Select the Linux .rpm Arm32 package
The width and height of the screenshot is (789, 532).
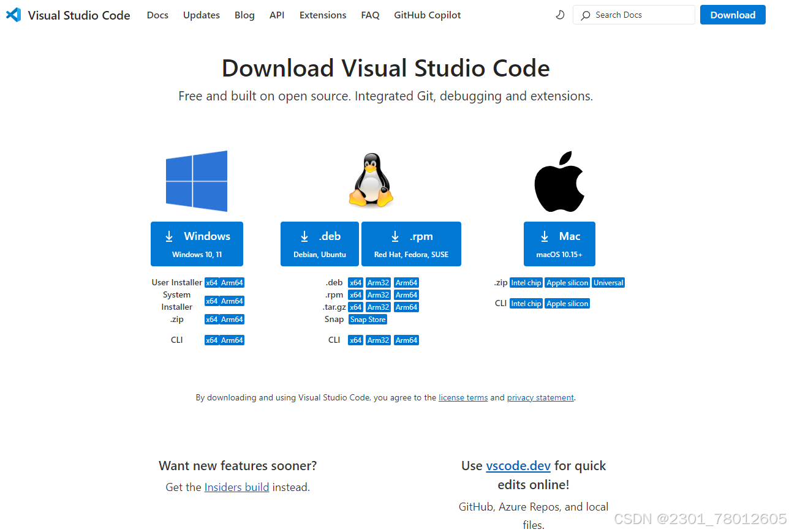[379, 295]
